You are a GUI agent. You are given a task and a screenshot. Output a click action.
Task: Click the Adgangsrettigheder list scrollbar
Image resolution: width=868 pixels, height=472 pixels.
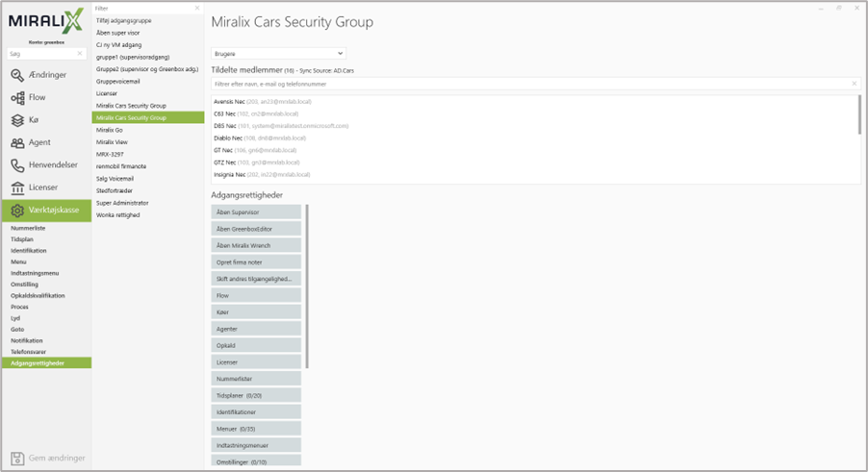[307, 286]
